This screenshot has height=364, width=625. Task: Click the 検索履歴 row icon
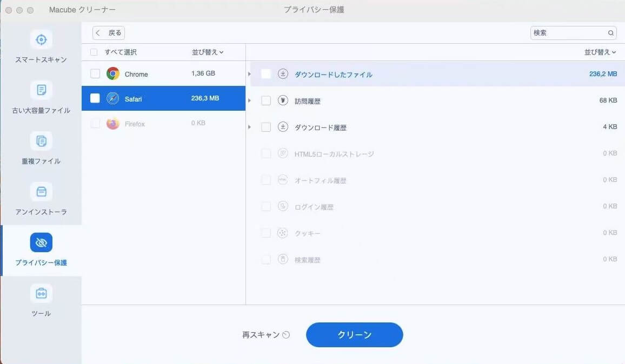tap(283, 259)
